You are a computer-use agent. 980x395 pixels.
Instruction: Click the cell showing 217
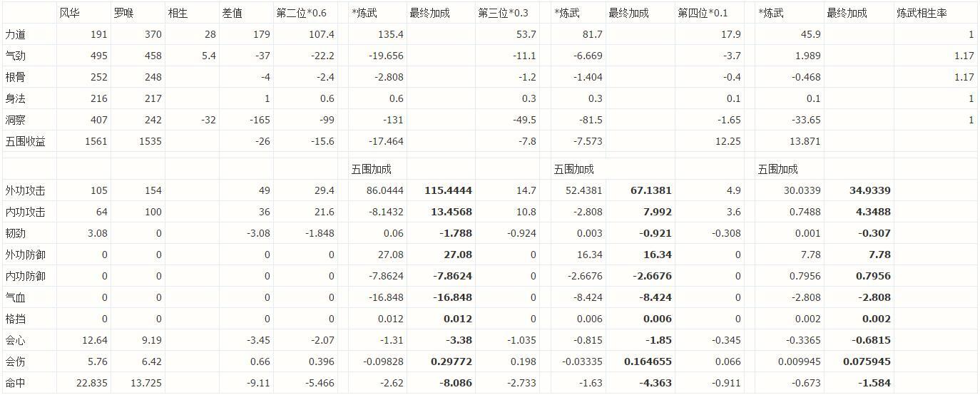coord(153,98)
